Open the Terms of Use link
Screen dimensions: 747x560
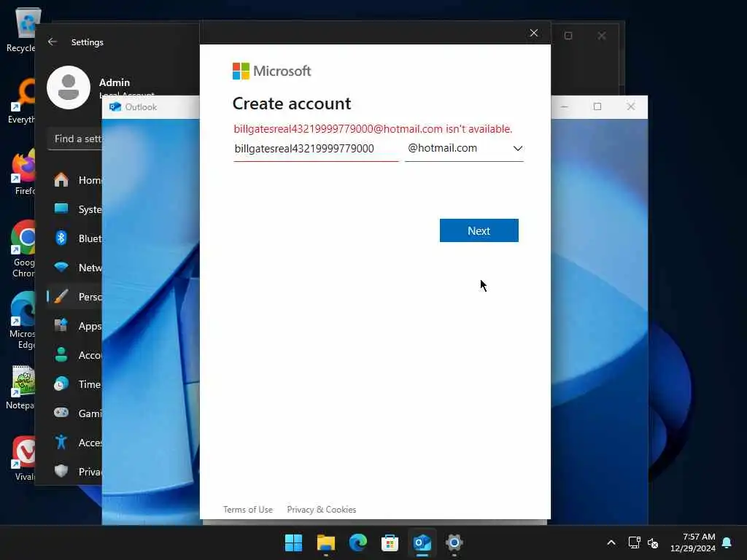tap(248, 510)
